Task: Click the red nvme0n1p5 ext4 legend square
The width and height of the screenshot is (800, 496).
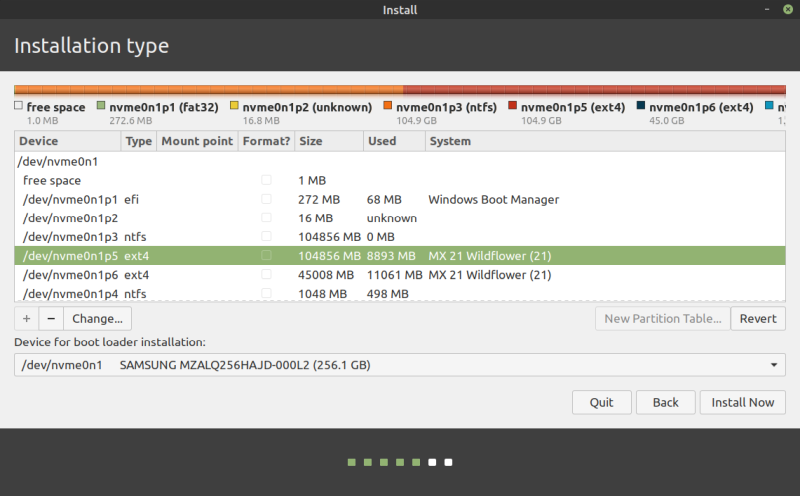Action: click(513, 106)
